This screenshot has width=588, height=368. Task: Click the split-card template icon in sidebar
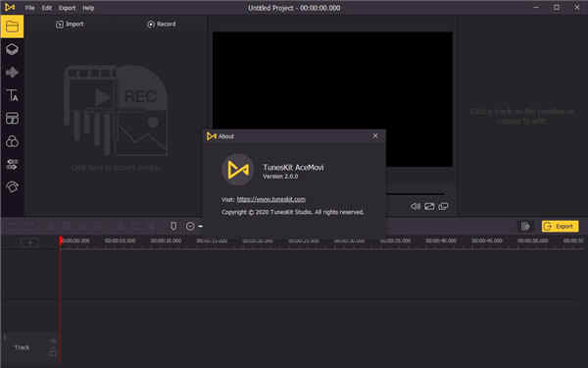[12, 119]
